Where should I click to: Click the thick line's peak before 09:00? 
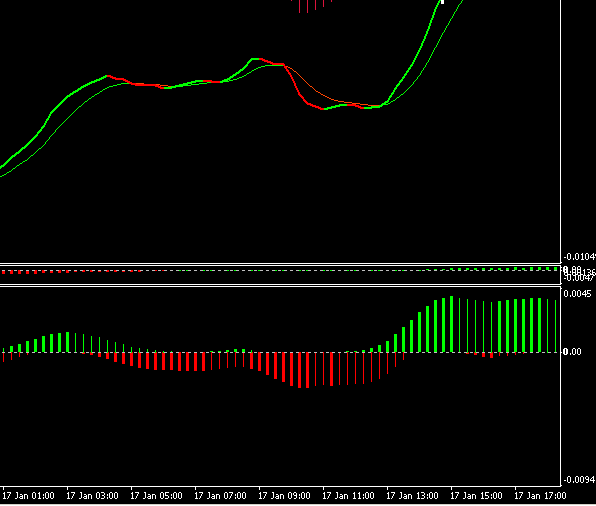click(x=255, y=59)
